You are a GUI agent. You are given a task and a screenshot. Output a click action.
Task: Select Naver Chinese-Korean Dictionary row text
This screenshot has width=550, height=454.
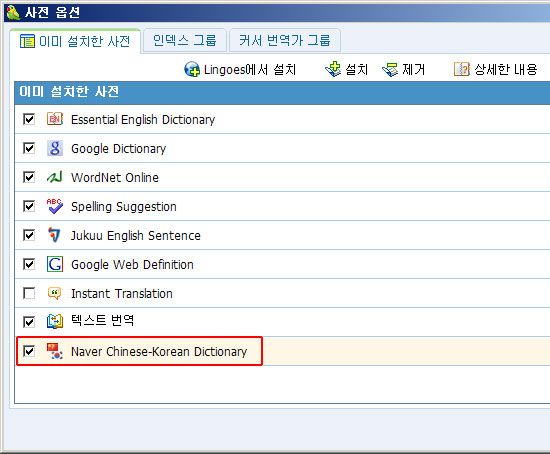(x=159, y=352)
